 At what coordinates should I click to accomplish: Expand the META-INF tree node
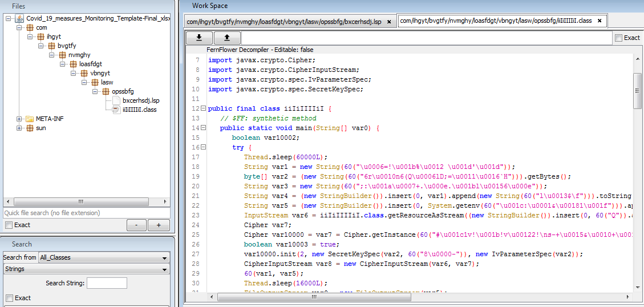[19, 119]
